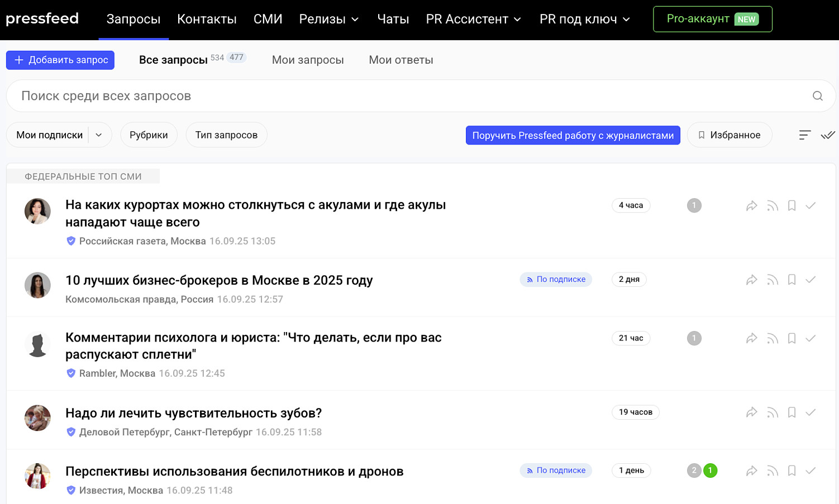Share the Rambler gossip request
Image resolution: width=839 pixels, height=504 pixels.
click(752, 338)
